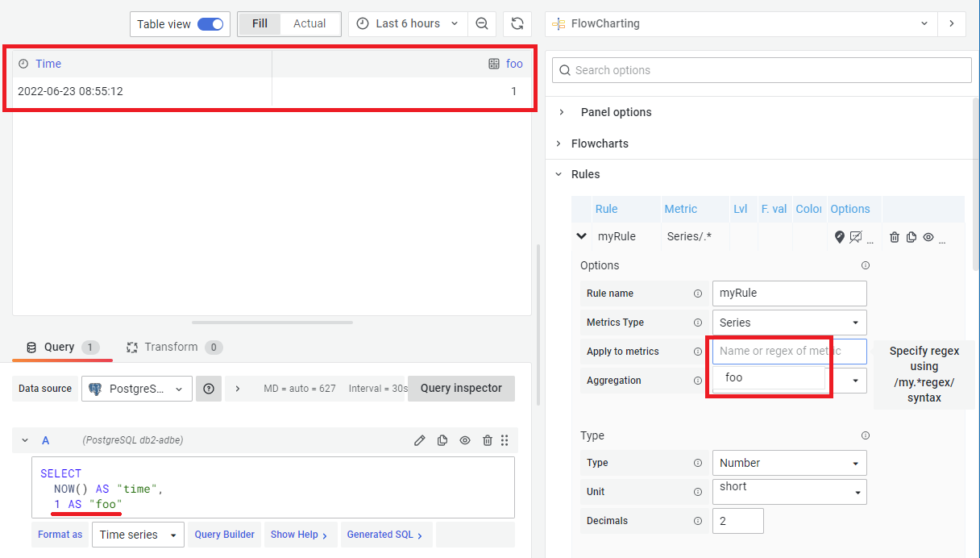
Task: Open the Last 6 hours time picker
Action: [x=408, y=23]
